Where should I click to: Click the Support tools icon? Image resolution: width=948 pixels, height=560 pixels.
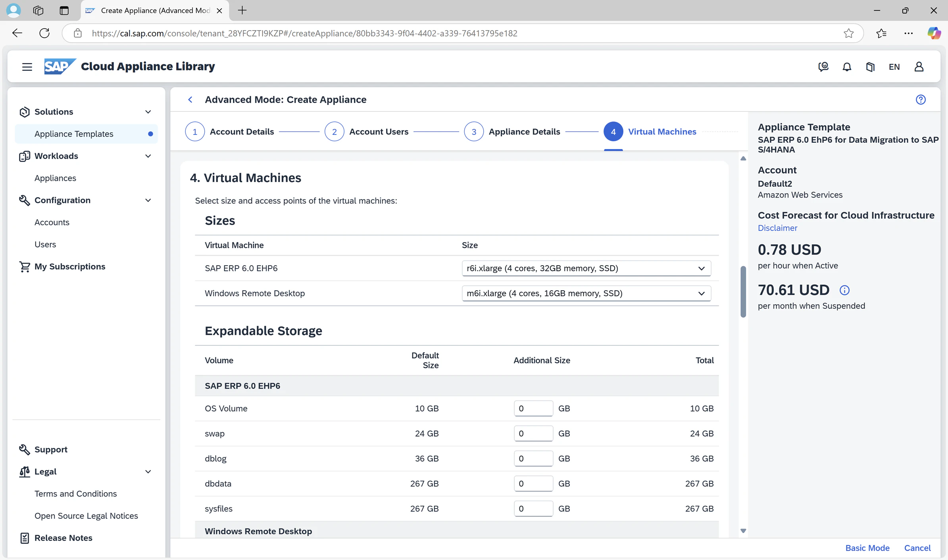25,449
